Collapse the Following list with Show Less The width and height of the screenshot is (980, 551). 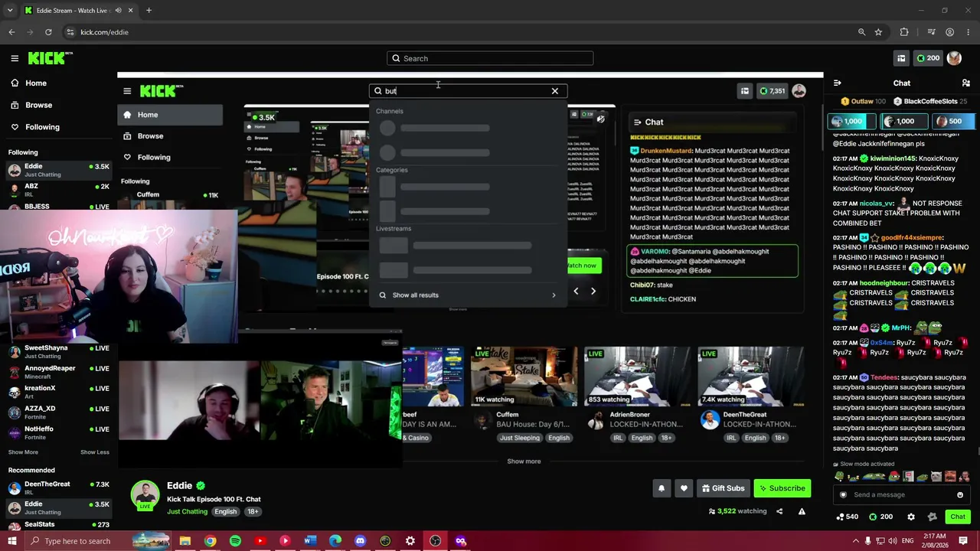point(95,452)
